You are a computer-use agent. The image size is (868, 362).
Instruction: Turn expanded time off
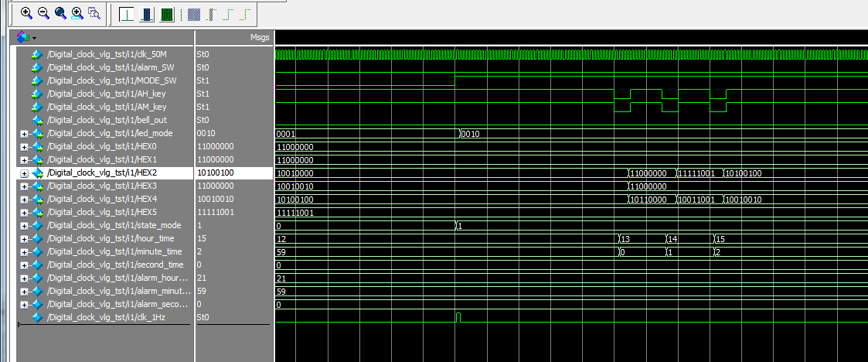click(127, 15)
